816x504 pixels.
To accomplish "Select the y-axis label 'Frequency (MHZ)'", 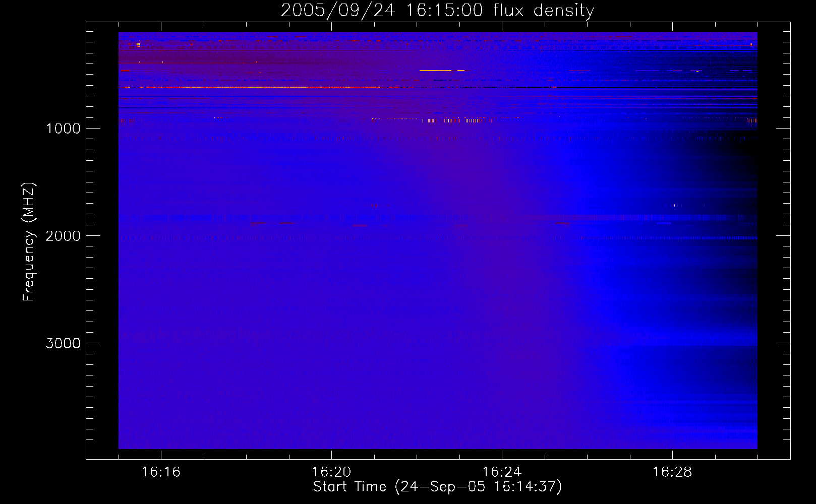I will [x=29, y=242].
